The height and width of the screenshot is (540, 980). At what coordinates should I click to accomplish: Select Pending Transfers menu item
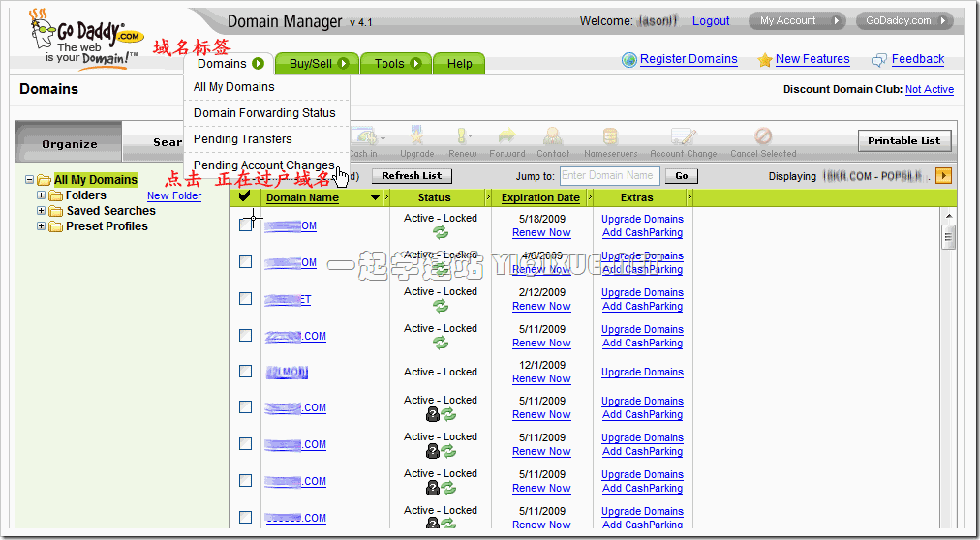(266, 139)
